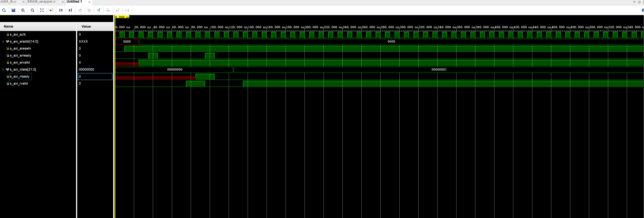
Task: Zoom fit the full waveform
Action: (42, 10)
